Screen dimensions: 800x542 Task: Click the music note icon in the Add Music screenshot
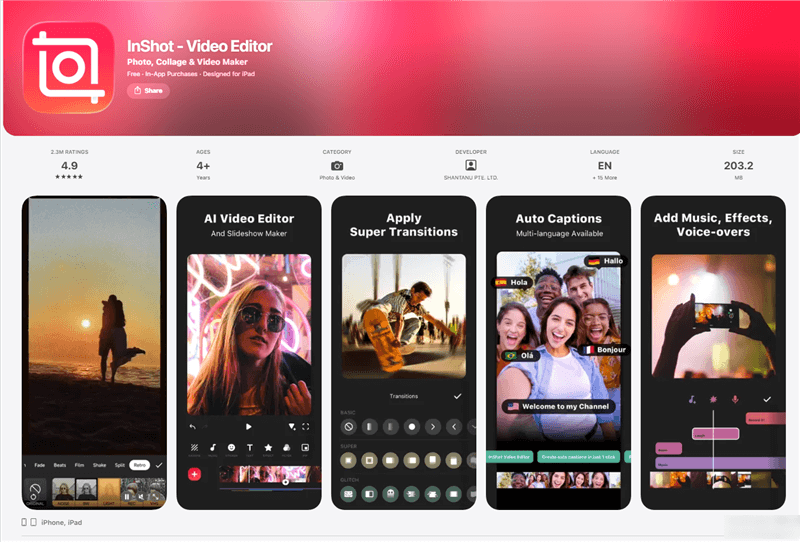coord(691,399)
